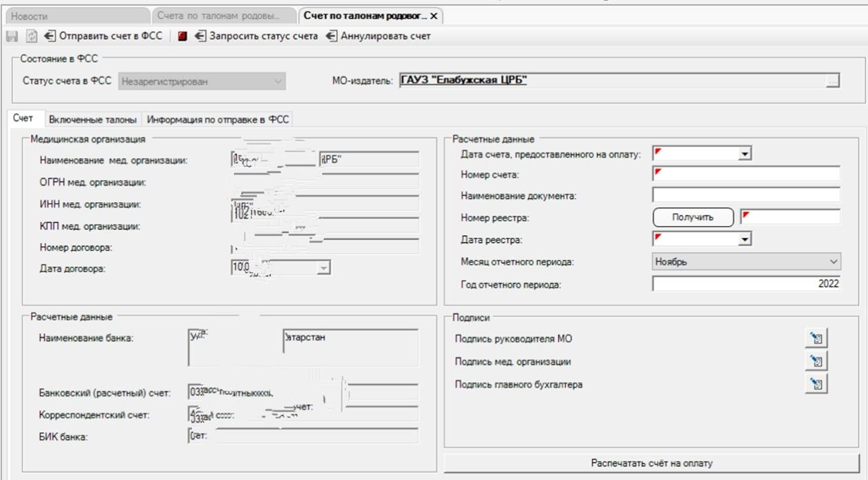The image size is (868, 480).
Task: Send the invoice via Отправить счет в ФСС
Action: [103, 36]
